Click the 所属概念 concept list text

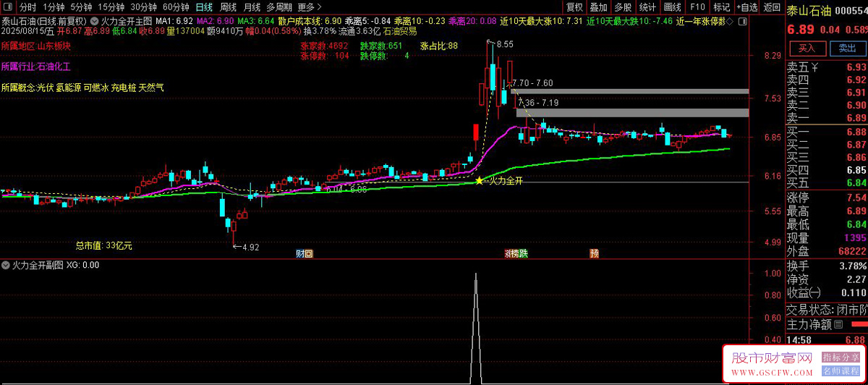coord(82,88)
